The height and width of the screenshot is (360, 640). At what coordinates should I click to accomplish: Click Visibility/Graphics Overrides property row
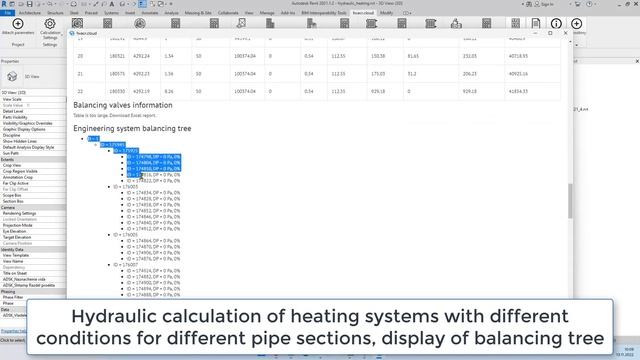point(33,123)
